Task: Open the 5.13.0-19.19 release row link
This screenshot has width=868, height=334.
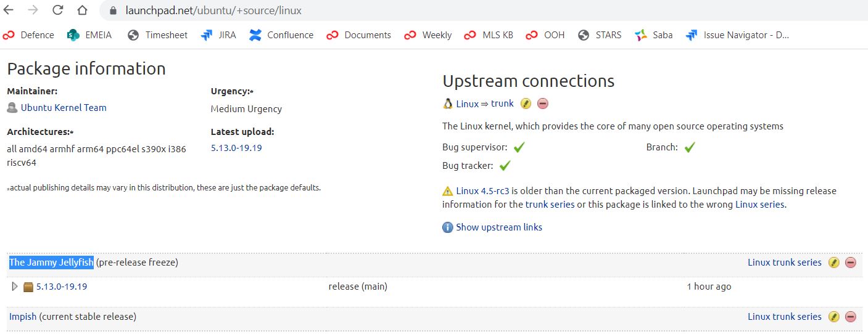Action: (x=62, y=287)
